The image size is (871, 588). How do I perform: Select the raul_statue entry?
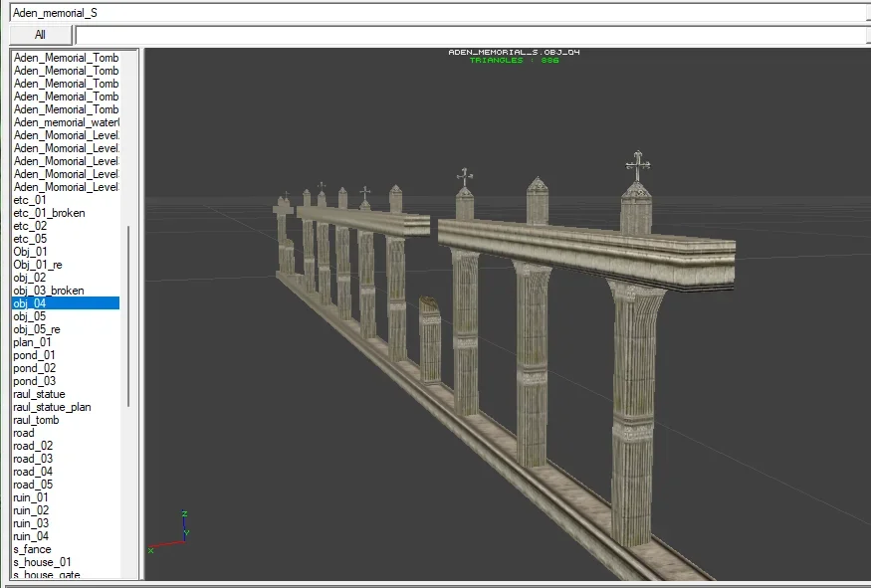pos(66,394)
